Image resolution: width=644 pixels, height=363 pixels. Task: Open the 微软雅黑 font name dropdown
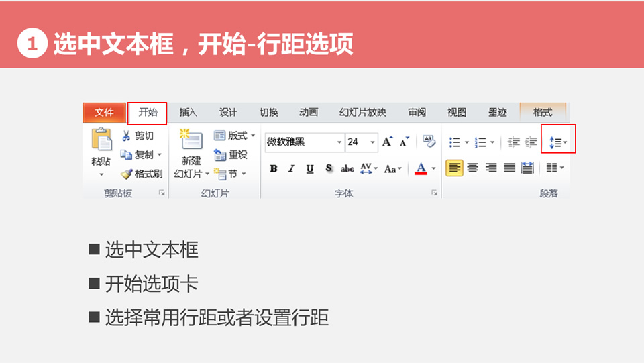point(339,142)
